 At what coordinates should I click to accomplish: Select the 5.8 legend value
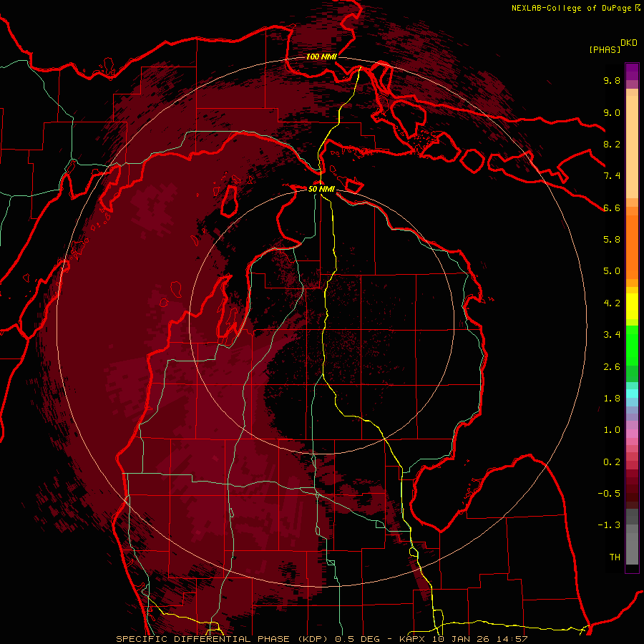(x=612, y=240)
